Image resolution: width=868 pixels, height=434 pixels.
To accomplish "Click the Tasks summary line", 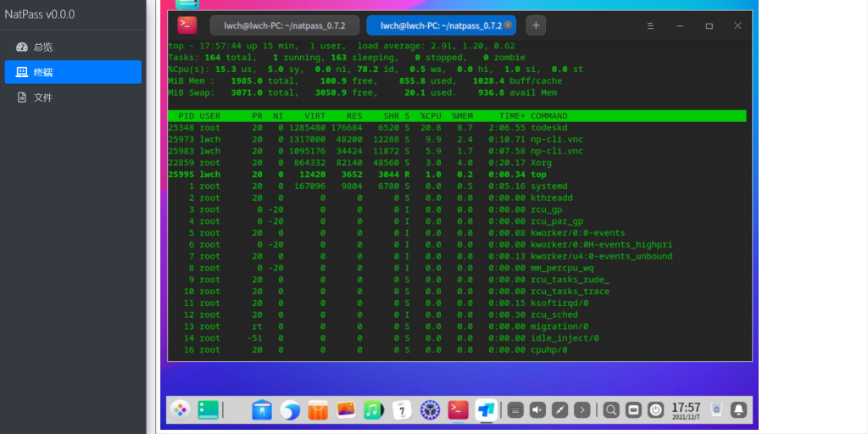I will click(x=347, y=58).
